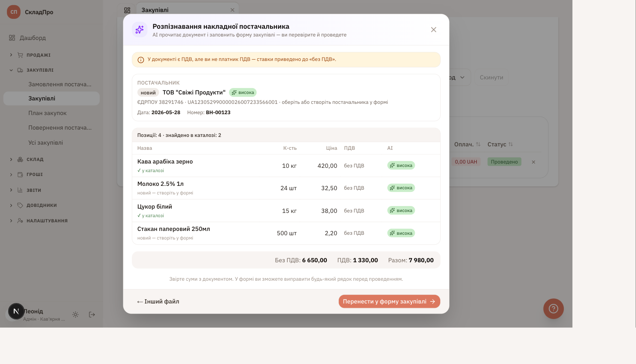636x364 pixels.
Task: Select the Стакан паперовий 250мл row name
Action: [173, 229]
